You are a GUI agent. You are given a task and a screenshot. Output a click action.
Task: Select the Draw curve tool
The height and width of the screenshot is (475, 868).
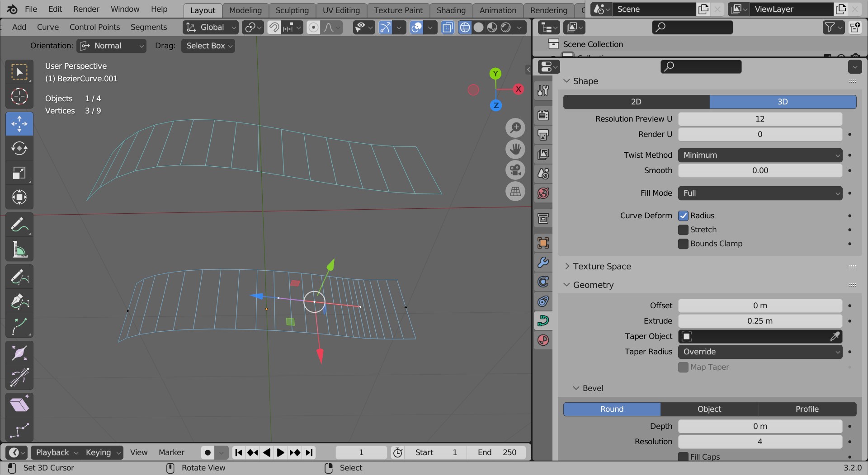(19, 276)
